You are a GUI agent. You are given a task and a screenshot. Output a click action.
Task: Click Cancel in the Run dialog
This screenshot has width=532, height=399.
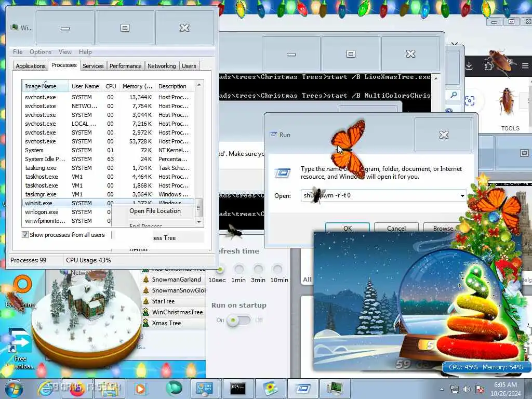click(x=396, y=228)
